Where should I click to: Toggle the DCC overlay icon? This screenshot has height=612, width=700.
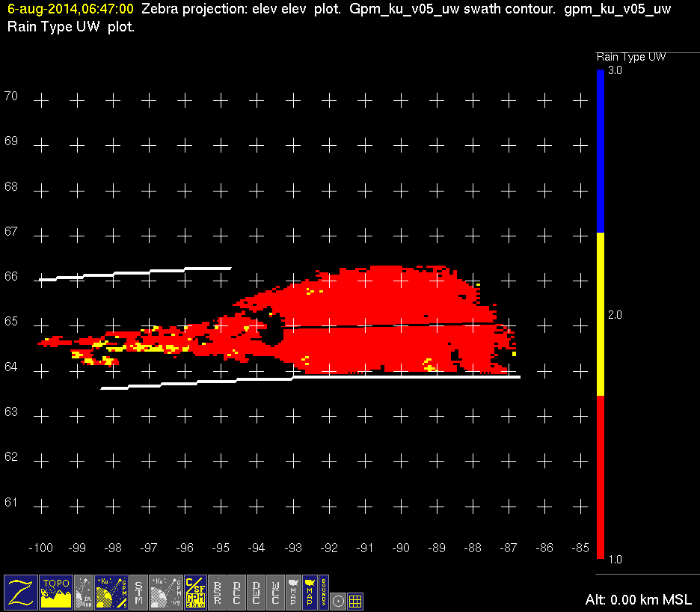point(237,592)
